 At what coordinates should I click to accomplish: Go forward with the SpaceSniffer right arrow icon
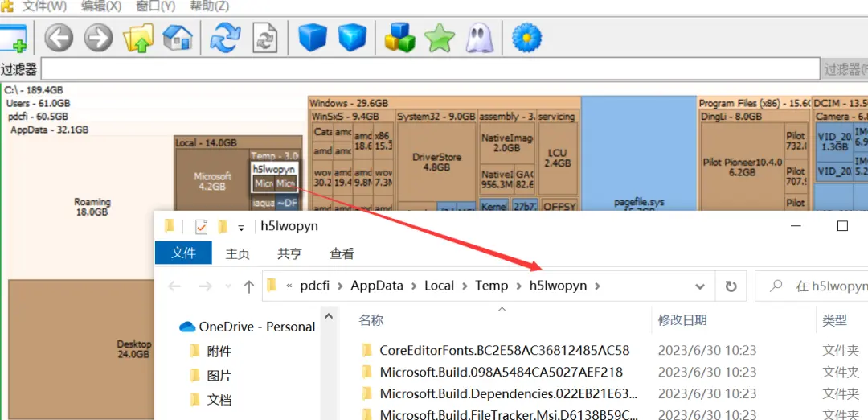click(99, 38)
